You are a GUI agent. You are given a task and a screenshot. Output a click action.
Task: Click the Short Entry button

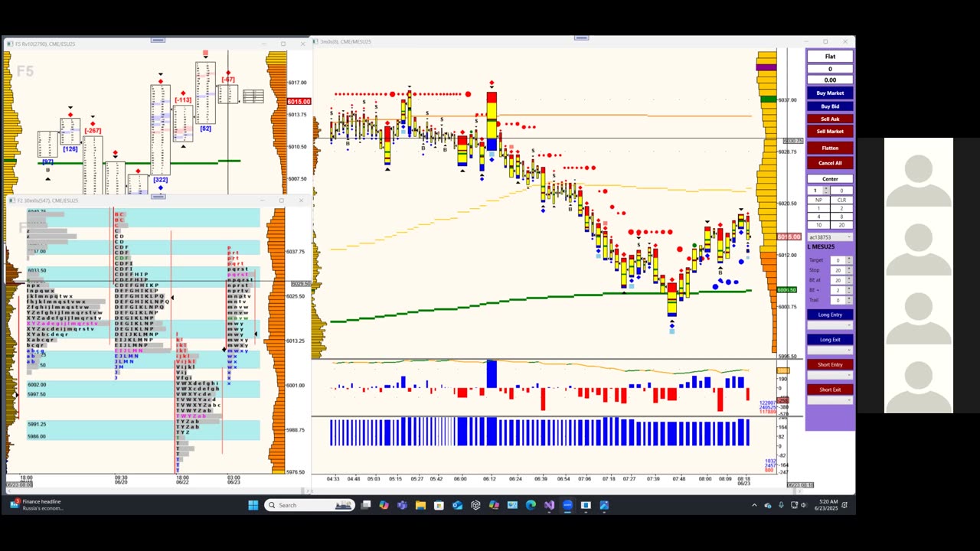830,364
